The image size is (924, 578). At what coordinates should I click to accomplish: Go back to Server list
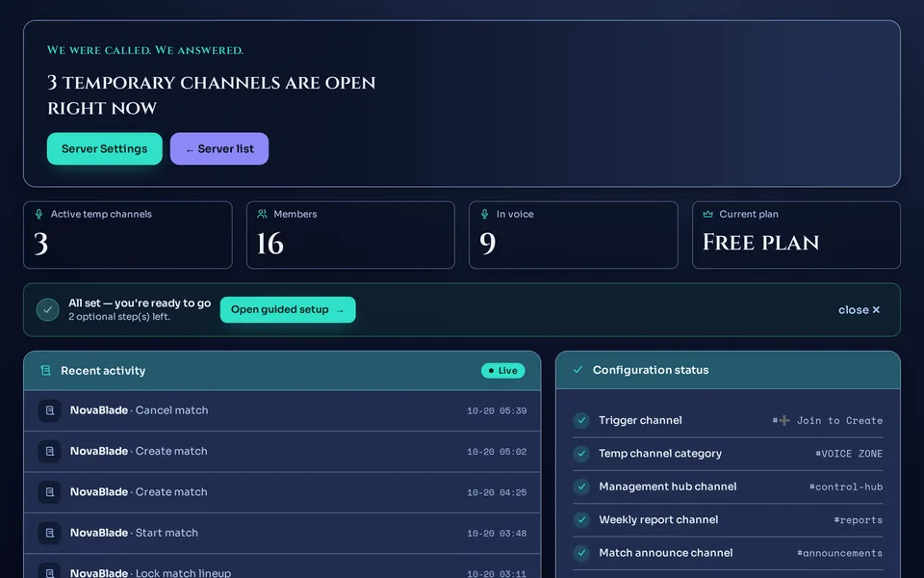click(x=219, y=148)
